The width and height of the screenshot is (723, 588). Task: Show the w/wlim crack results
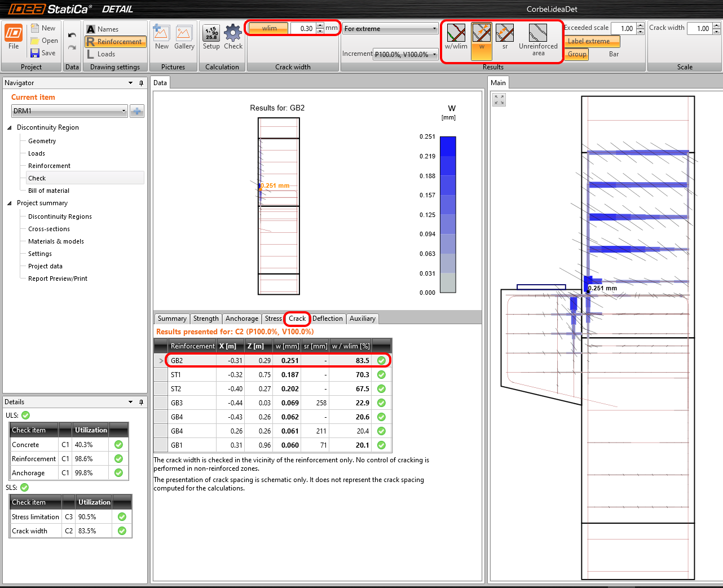[456, 34]
